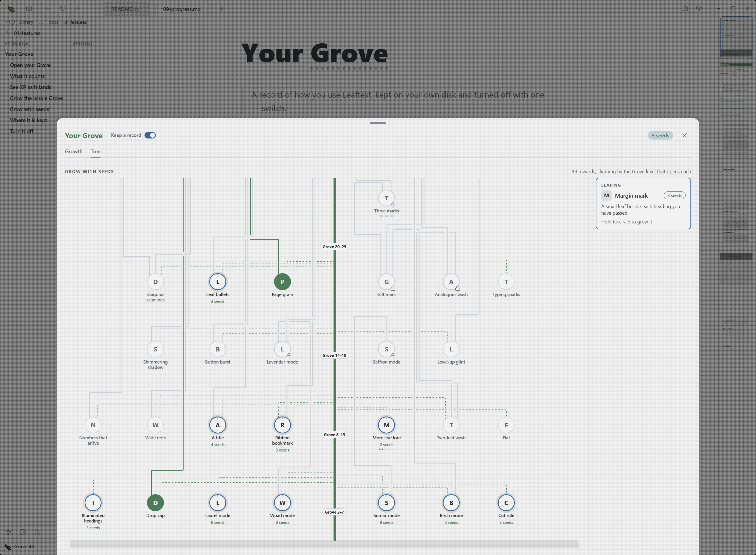Select the locked Three marks node
The width and height of the screenshot is (756, 555).
(386, 198)
